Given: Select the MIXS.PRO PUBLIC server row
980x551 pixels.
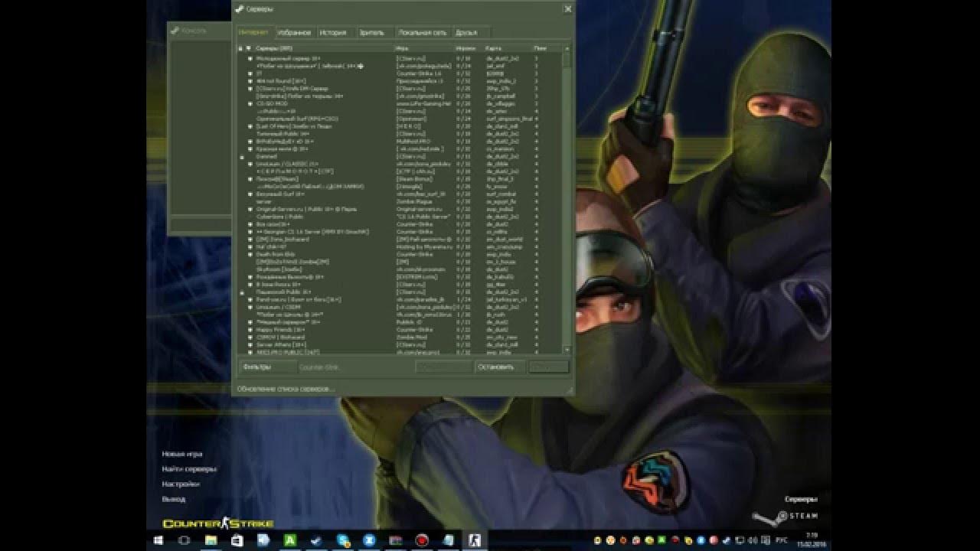Looking at the screenshot, I should point(400,352).
